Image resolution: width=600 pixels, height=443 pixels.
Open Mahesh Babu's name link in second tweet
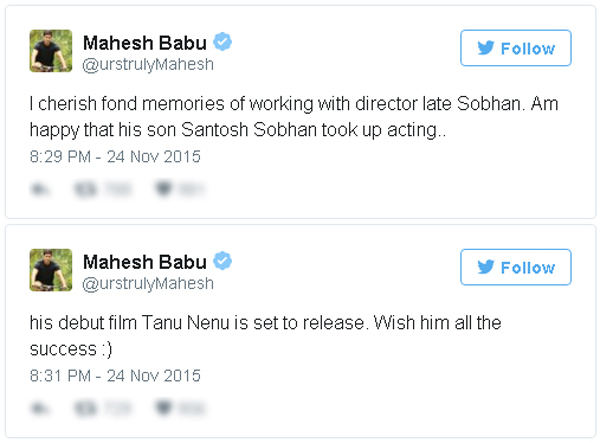tap(145, 262)
